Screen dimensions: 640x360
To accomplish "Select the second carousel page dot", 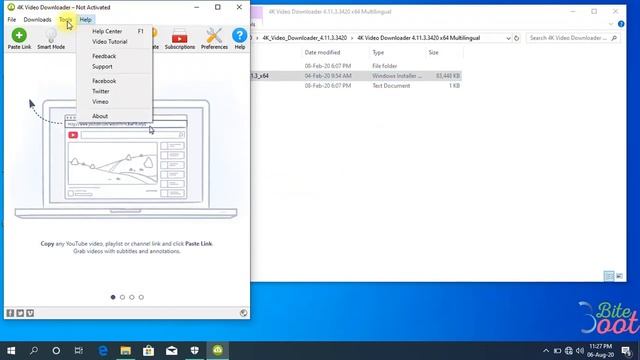I will coord(122,297).
